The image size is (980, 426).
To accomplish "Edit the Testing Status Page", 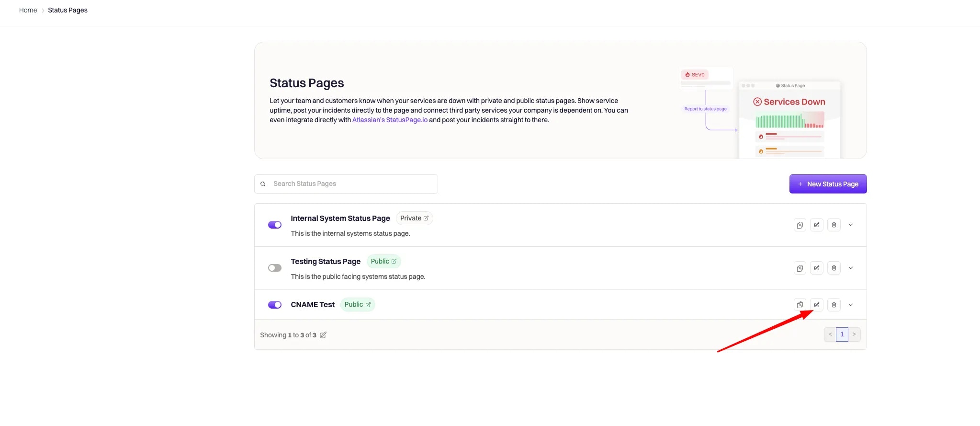I will (817, 268).
